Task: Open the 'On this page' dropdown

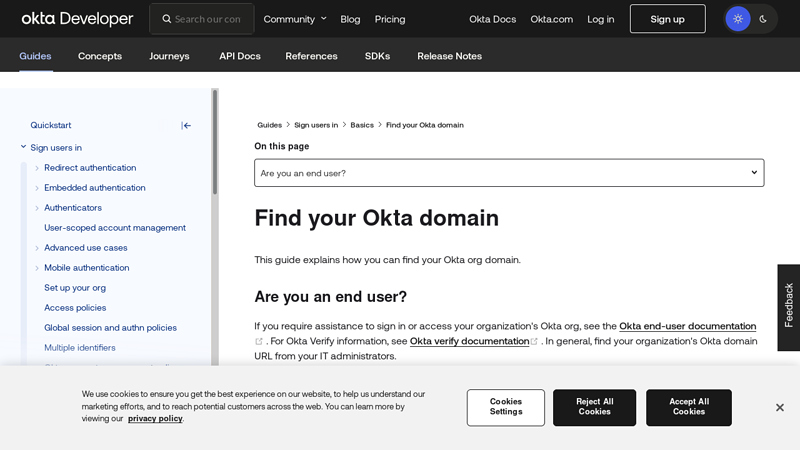Action: pyautogui.click(x=509, y=173)
